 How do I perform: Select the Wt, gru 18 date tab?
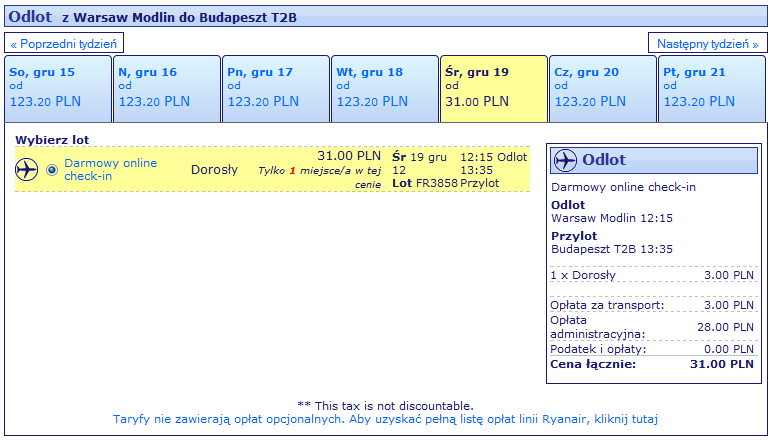click(384, 88)
